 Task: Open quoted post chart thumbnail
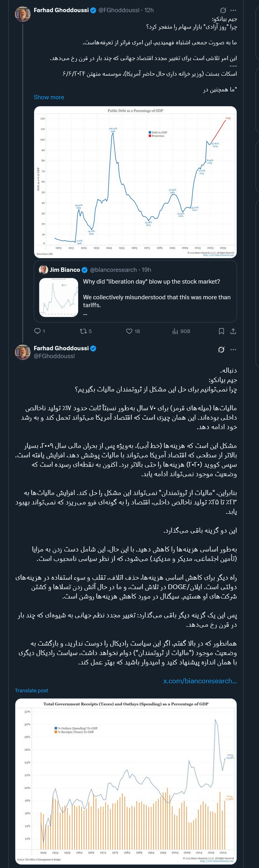pos(59,297)
